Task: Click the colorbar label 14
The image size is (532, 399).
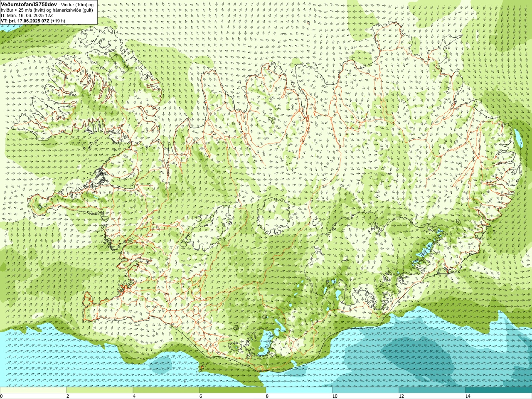Action: [x=468, y=396]
